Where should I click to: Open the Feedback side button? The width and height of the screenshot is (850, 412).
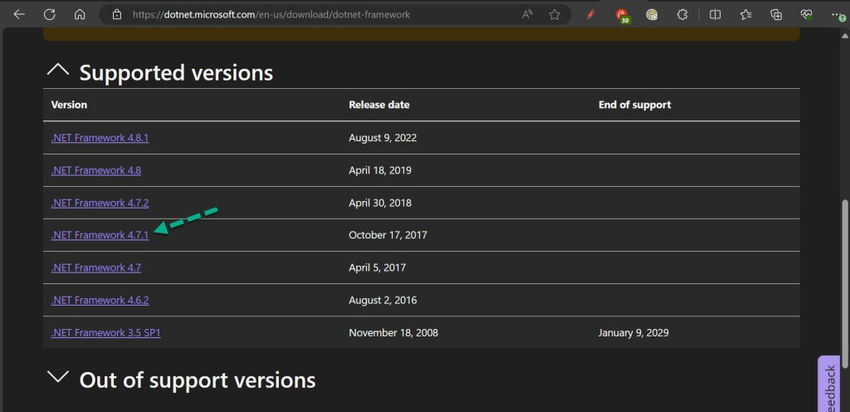tap(829, 385)
